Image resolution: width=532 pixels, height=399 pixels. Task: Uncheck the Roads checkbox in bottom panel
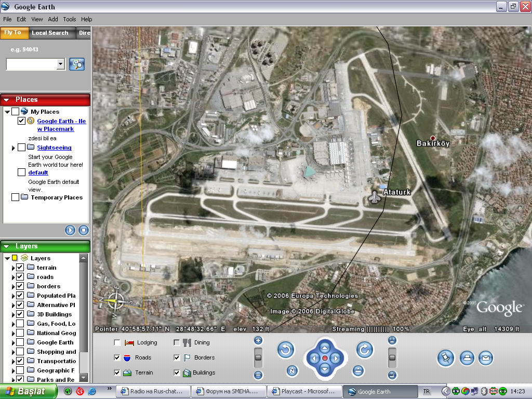click(117, 357)
